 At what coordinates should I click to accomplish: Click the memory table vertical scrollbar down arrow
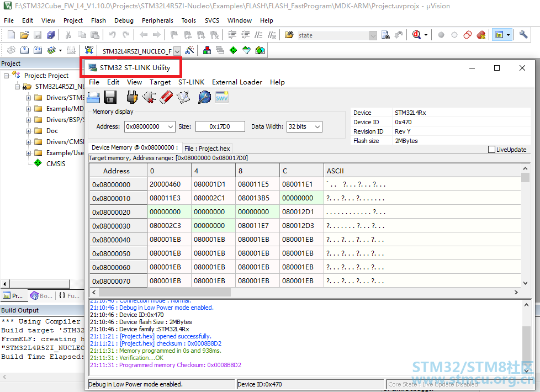point(525,283)
